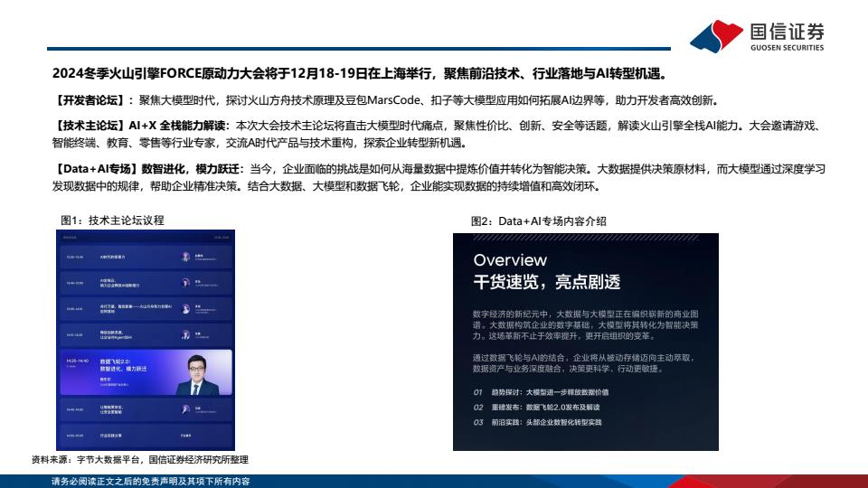
Task: Click the paragraph starting 通过数据飞轮与AI的结合
Action: coord(583,363)
